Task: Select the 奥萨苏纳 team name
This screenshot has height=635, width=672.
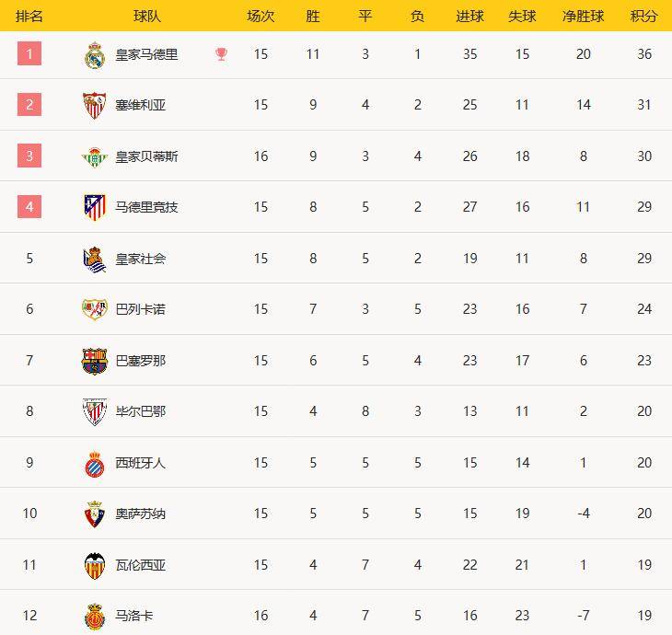Action: [x=141, y=514]
